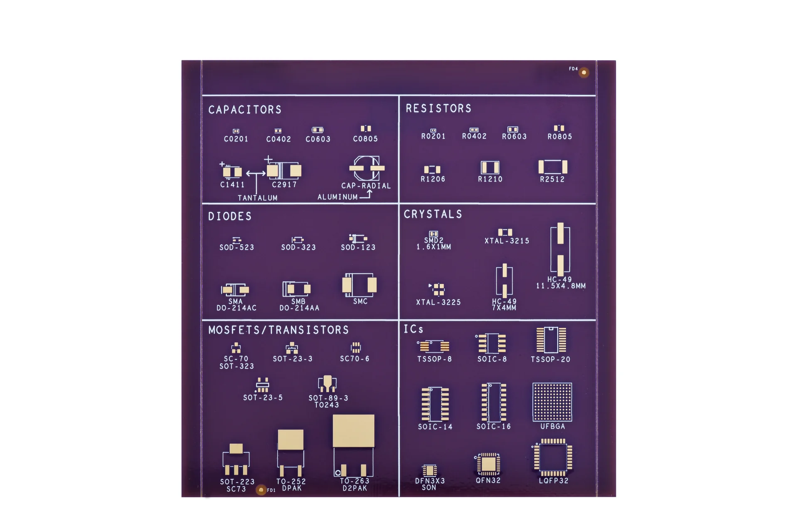Select the HC-49 11.5X4.8MM crystal footprint
The width and height of the screenshot is (798, 532).
[560, 249]
